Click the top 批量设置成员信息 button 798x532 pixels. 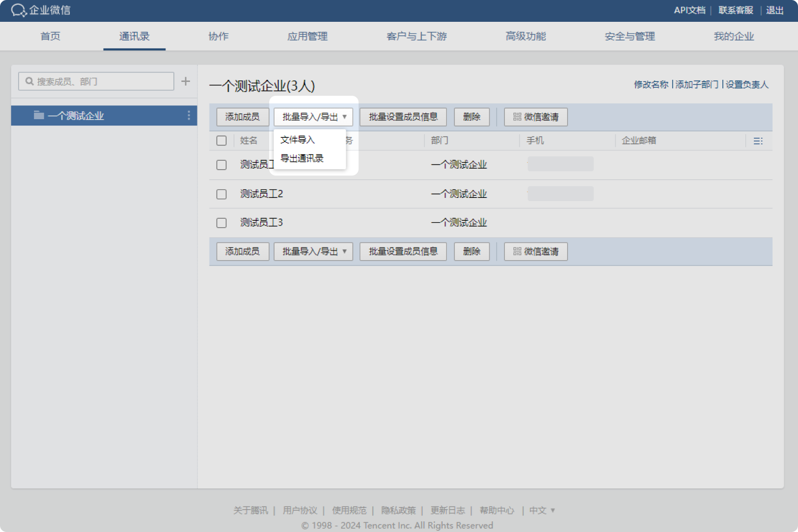[403, 117]
